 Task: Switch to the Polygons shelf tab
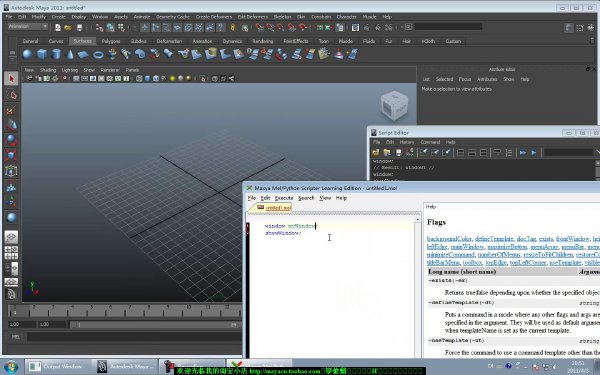pyautogui.click(x=111, y=41)
